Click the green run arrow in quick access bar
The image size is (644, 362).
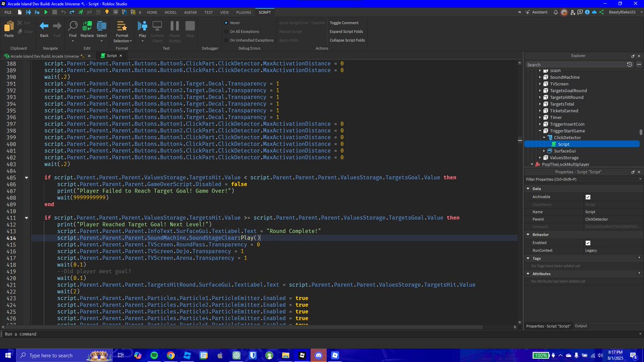46,12
